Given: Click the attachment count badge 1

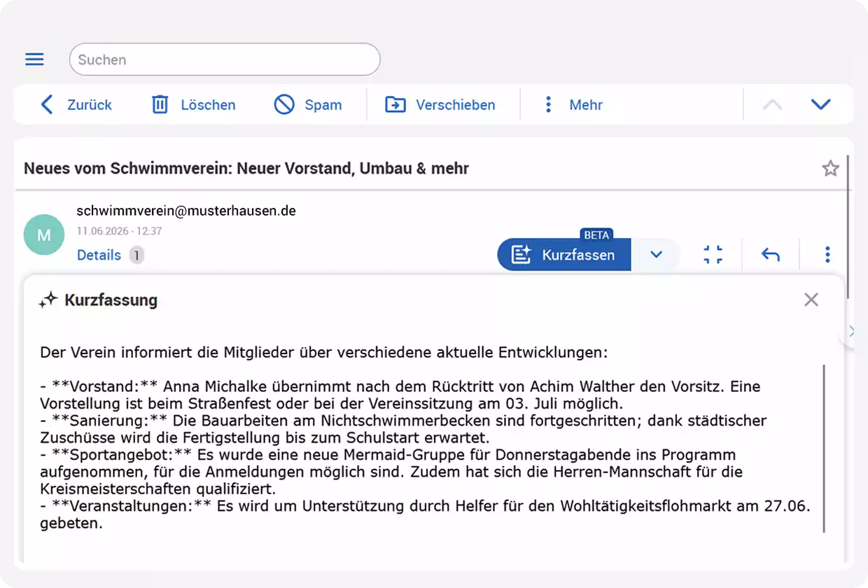Looking at the screenshot, I should (136, 255).
